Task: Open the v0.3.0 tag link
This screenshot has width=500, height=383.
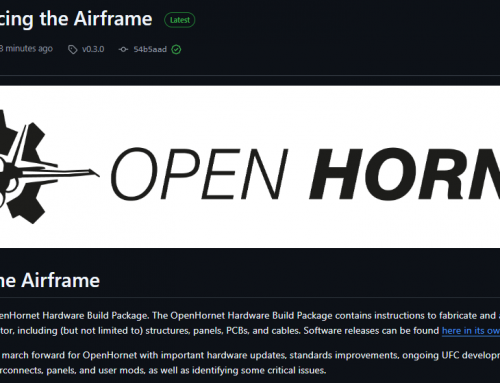Action: coord(93,49)
